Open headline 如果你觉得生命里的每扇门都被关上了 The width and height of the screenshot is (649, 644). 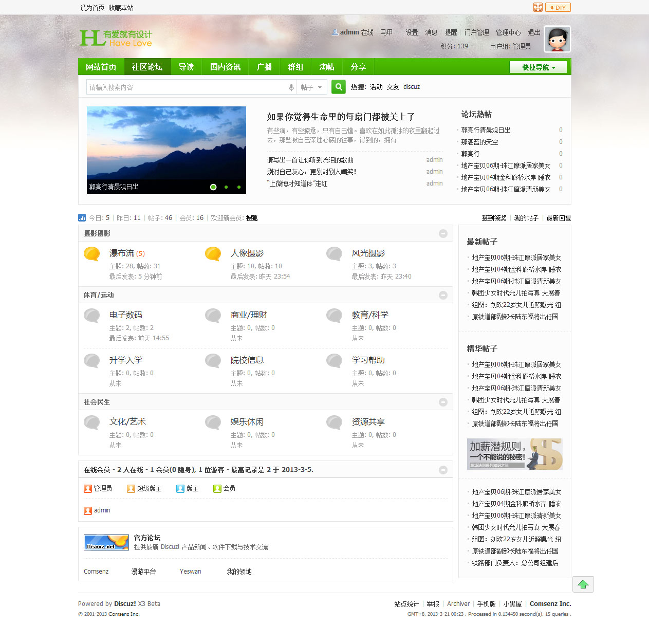(x=341, y=117)
